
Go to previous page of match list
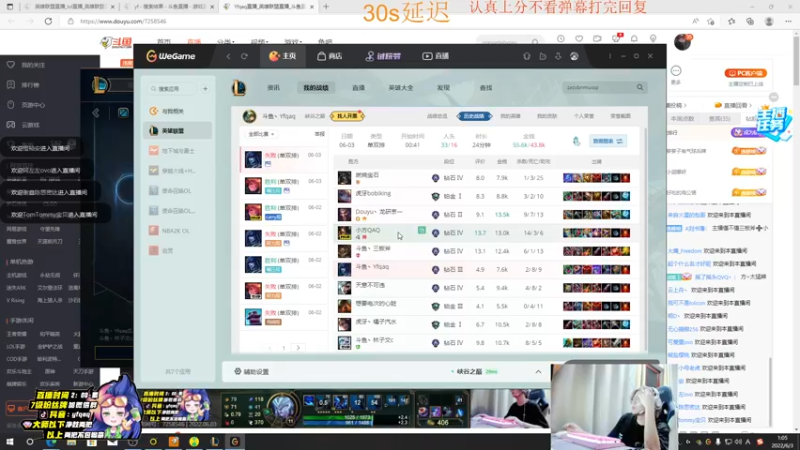click(269, 348)
